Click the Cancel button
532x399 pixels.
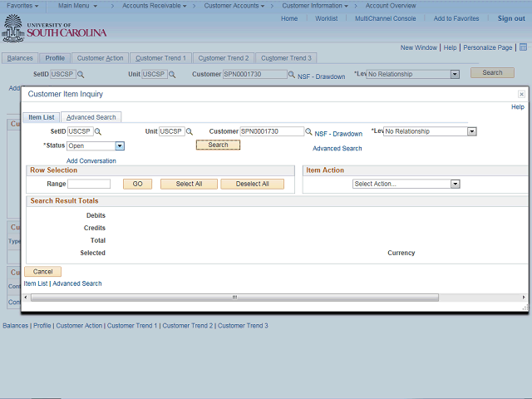[x=42, y=272]
